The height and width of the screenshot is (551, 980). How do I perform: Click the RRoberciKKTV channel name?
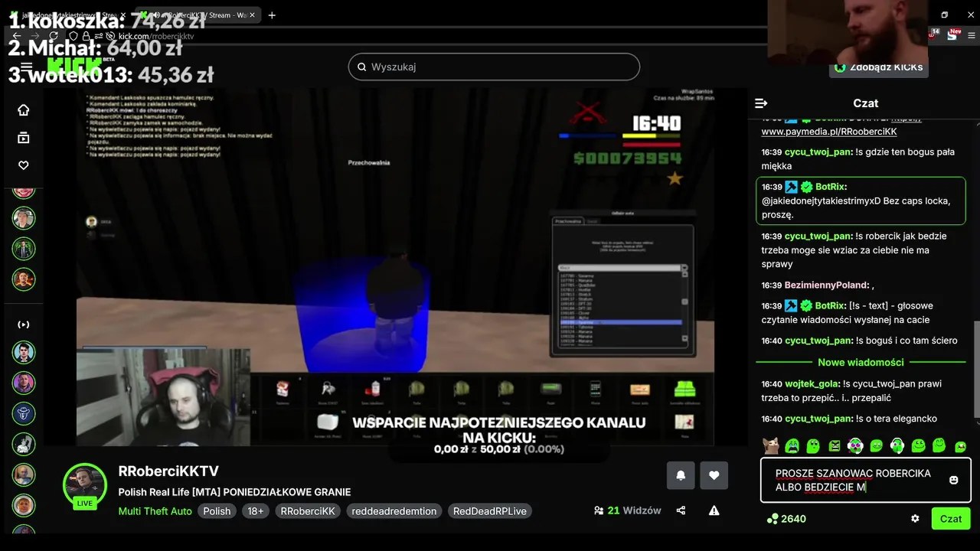coord(168,471)
